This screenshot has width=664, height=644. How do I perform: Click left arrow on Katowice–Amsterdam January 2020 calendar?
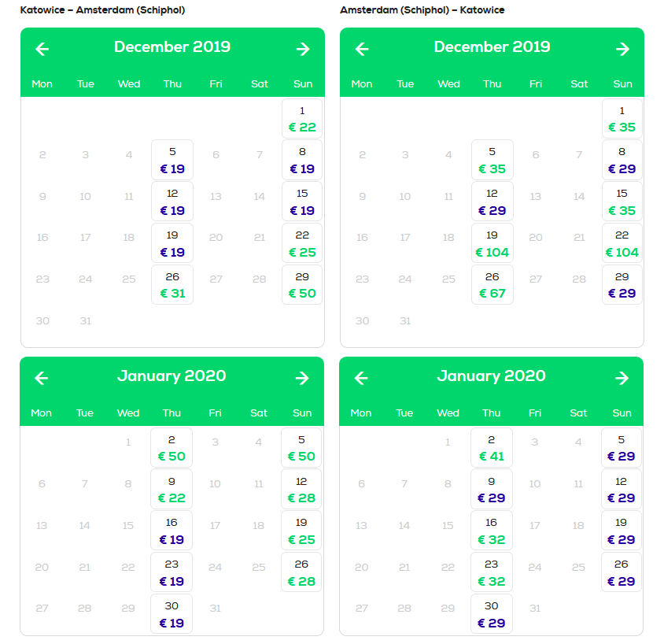(41, 378)
